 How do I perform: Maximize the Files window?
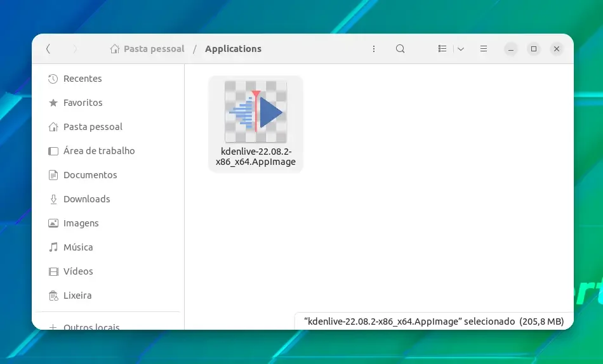click(534, 49)
